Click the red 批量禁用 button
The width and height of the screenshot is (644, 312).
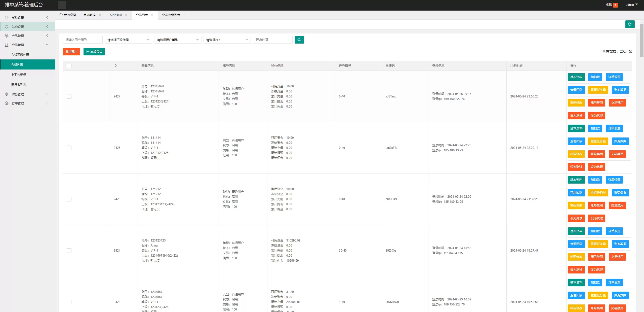click(x=71, y=52)
